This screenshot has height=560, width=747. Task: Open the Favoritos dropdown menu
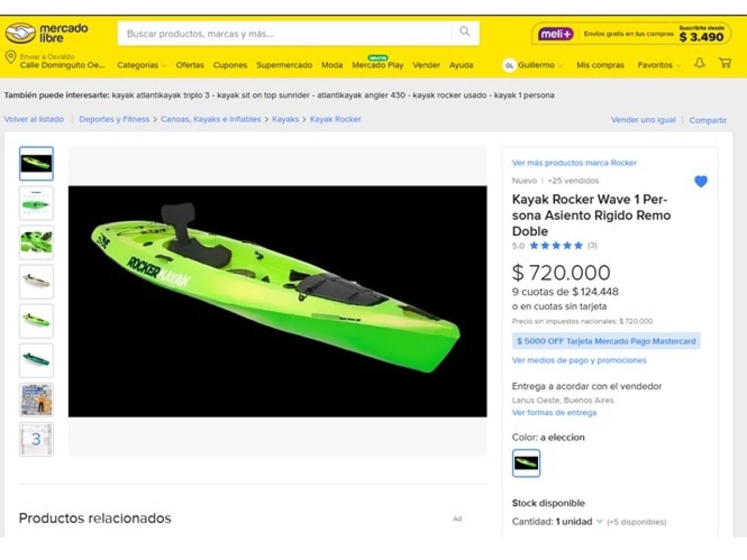659,65
